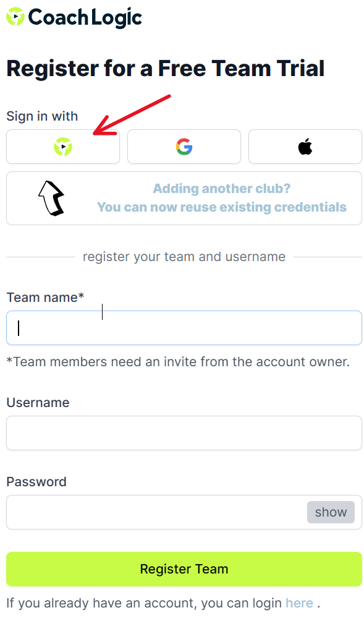Open the login page via 'here' link
Viewport: 364px width, 618px height.
tap(299, 603)
